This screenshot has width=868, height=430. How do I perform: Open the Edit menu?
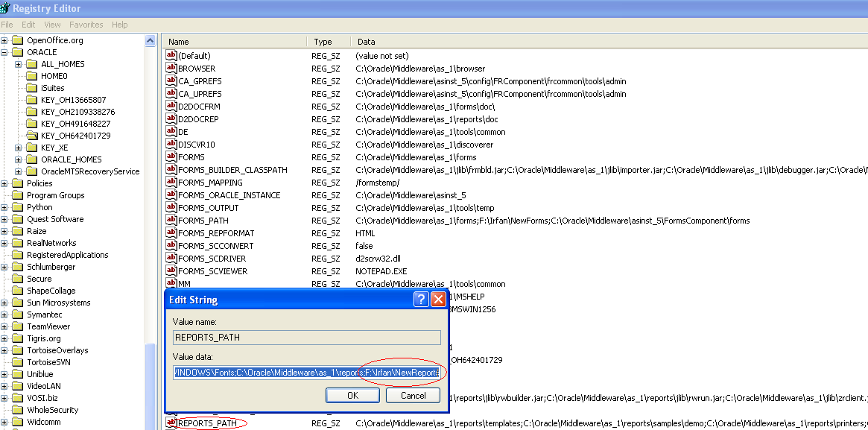click(x=28, y=25)
